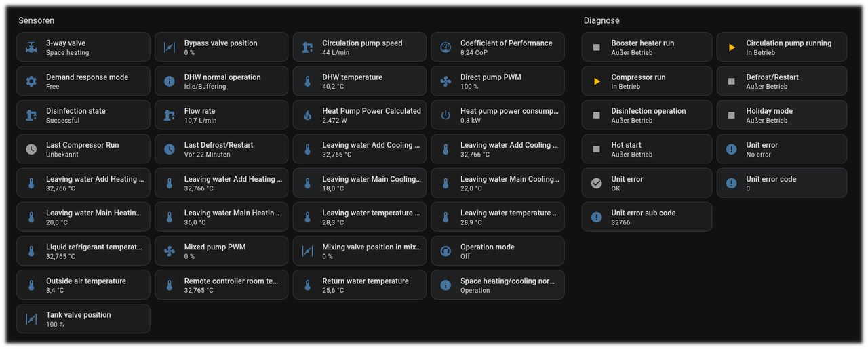Select the Holiday mode diagnostic entity
The width and height of the screenshot is (868, 349).
click(x=781, y=115)
